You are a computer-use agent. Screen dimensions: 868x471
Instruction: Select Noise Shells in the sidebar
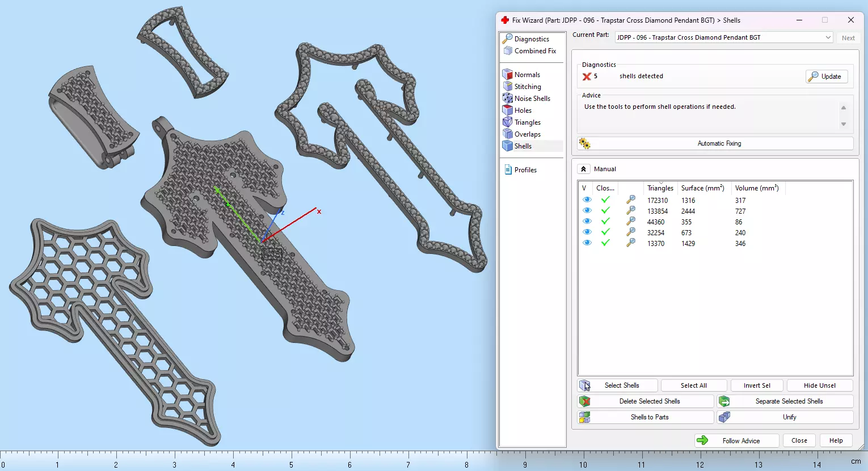click(x=532, y=99)
